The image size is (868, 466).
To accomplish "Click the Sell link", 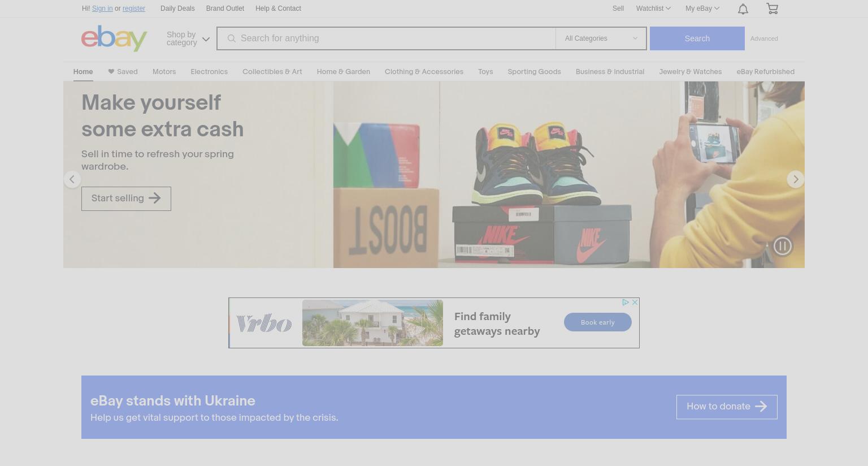I will pos(618,8).
